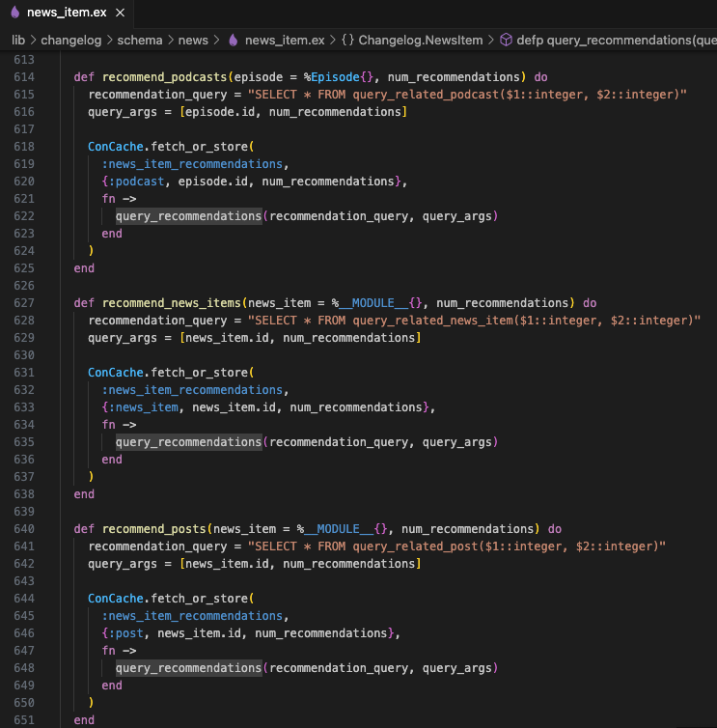Open news_item.ex breadcrumb file
This screenshot has width=717, height=728.
pos(285,41)
